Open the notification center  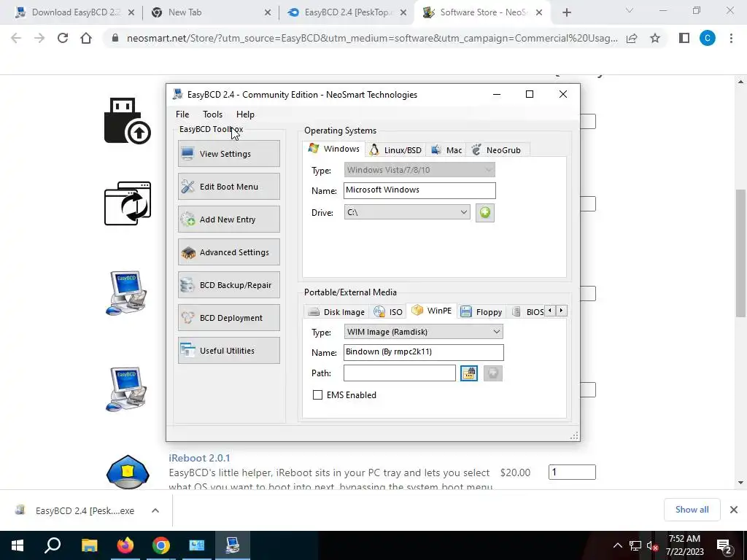(x=724, y=545)
